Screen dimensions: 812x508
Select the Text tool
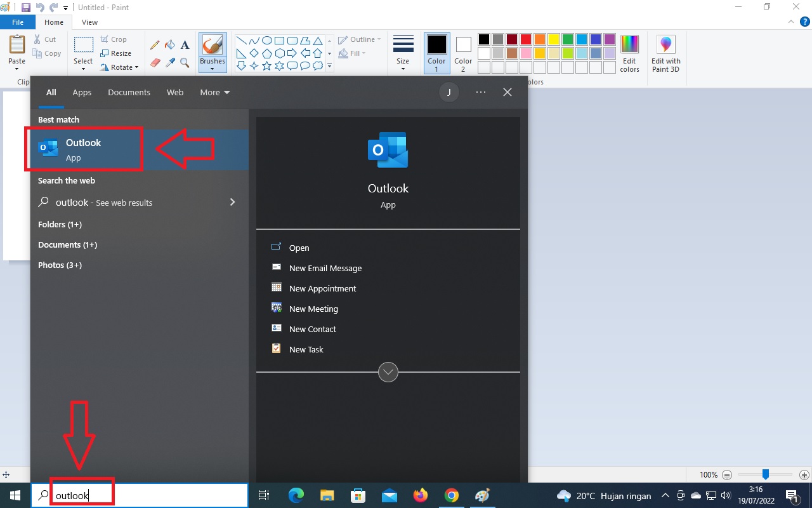coord(185,45)
